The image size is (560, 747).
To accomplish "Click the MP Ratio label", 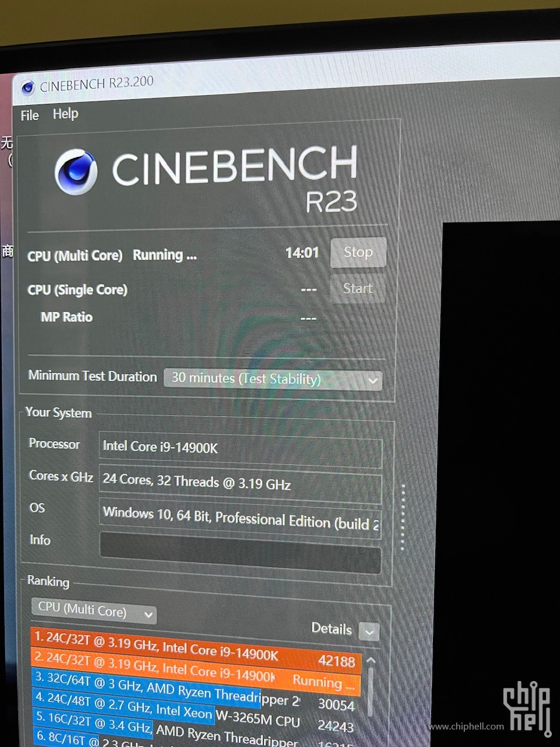I will coord(66,317).
